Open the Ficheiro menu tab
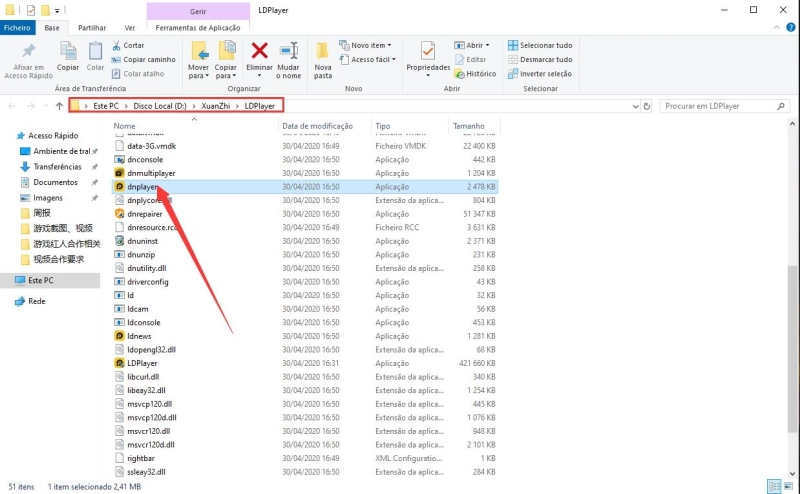The image size is (800, 494). point(18,28)
